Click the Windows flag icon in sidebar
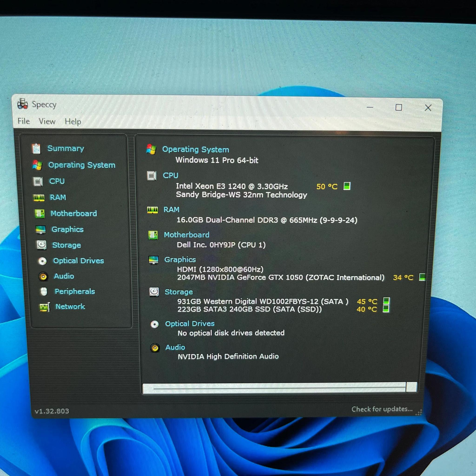The height and width of the screenshot is (476, 476). coord(37,165)
